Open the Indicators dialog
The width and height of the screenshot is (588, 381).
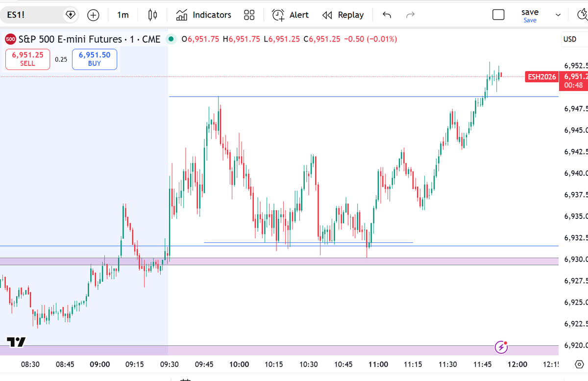point(203,15)
